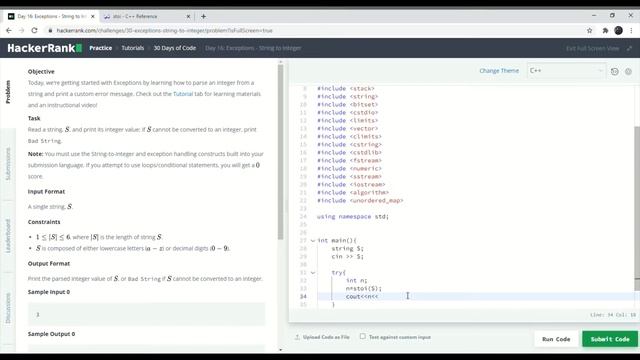Collapse the try block fold arrow
Viewport: 640px width, 360px height.
[x=313, y=273]
